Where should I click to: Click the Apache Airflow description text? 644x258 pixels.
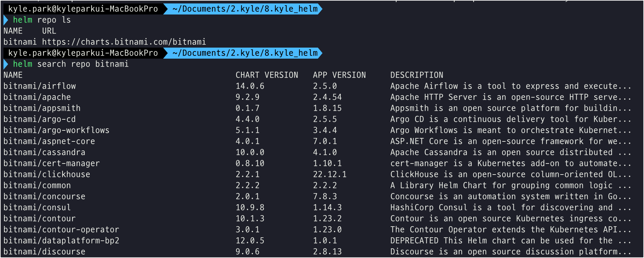[511, 86]
